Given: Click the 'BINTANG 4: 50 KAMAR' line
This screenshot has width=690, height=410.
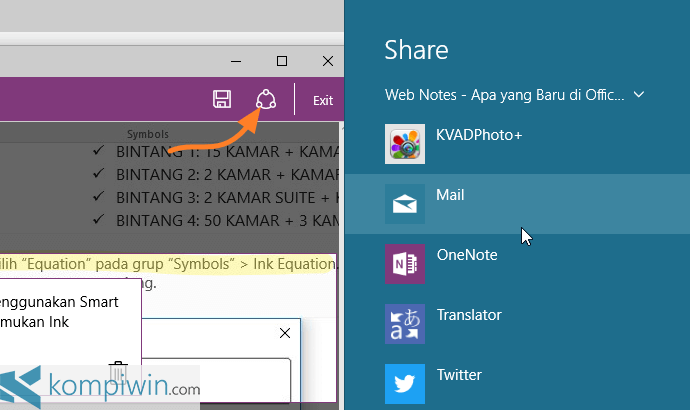Looking at the screenshot, I should (x=227, y=220).
